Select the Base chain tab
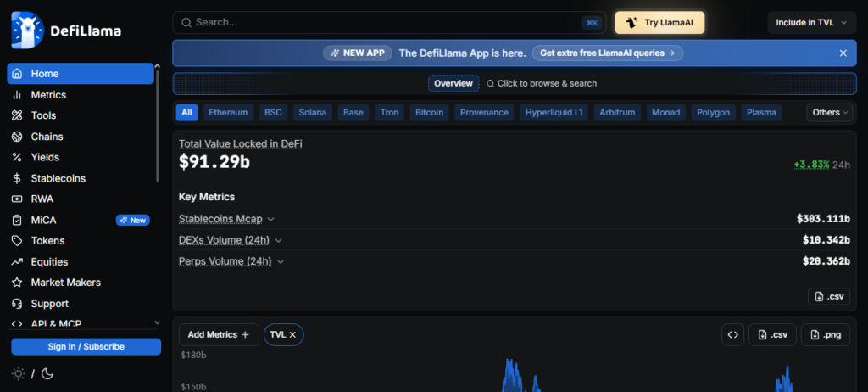Image resolution: width=868 pixels, height=392 pixels. click(x=353, y=113)
